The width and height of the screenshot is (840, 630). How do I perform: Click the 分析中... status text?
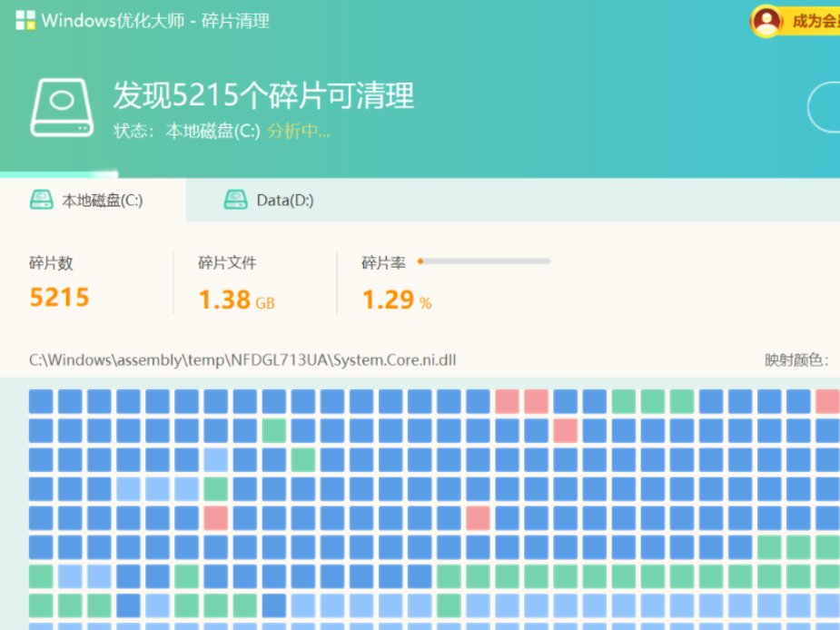tap(299, 131)
